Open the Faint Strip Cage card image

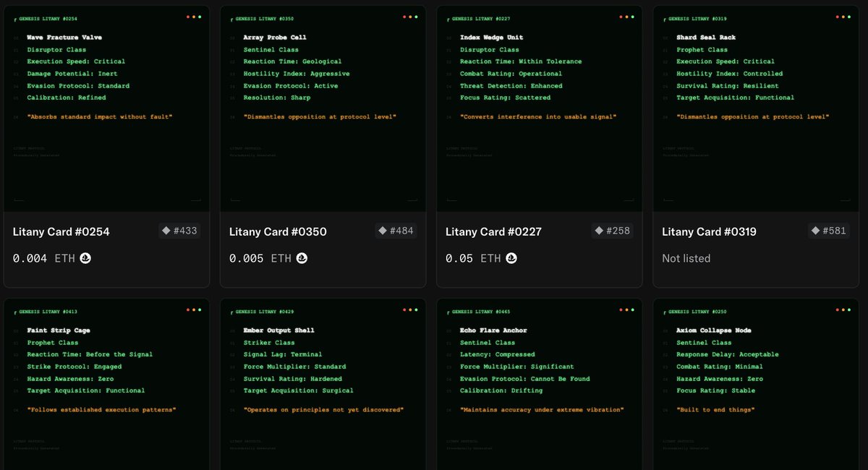coord(107,385)
